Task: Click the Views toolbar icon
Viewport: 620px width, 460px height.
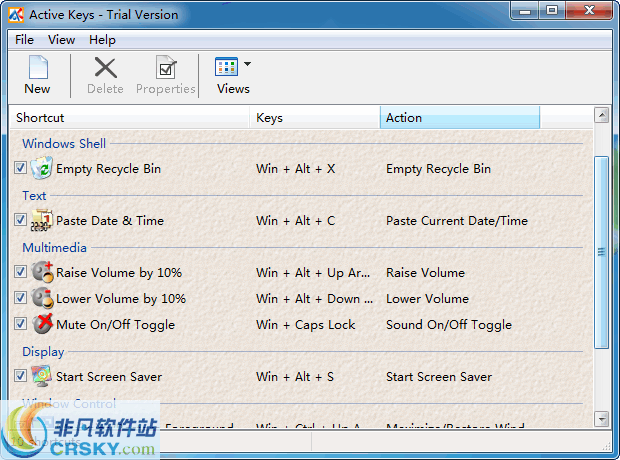Action: pyautogui.click(x=226, y=66)
